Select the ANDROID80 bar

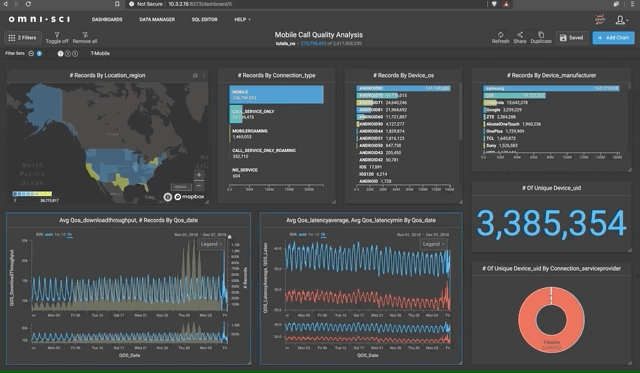pos(403,88)
